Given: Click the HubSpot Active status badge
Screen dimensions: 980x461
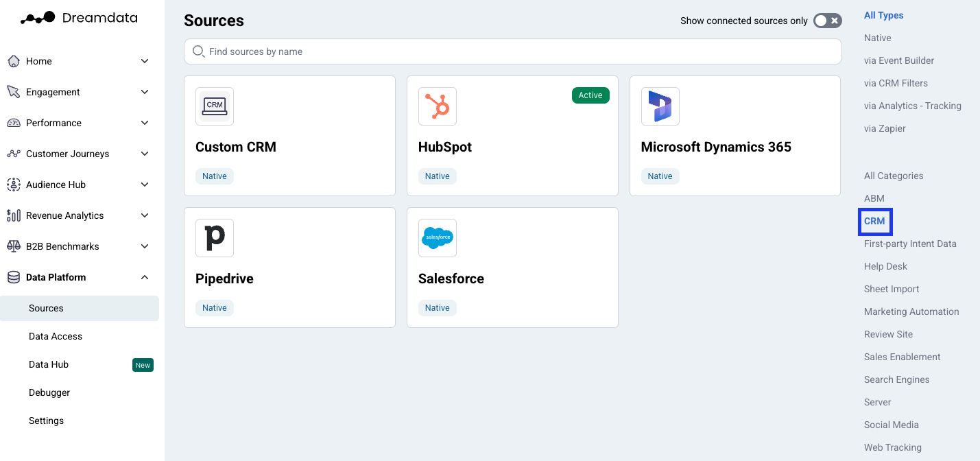Looking at the screenshot, I should tap(590, 95).
